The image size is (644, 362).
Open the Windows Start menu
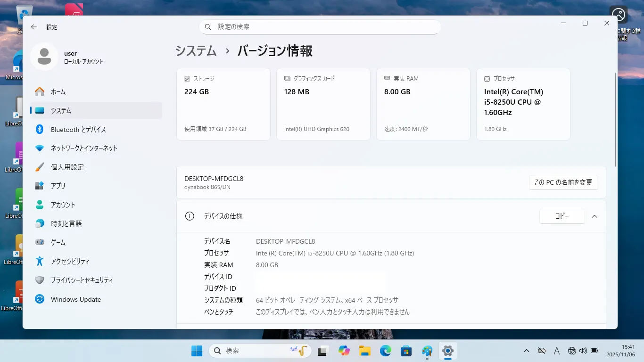point(197,351)
